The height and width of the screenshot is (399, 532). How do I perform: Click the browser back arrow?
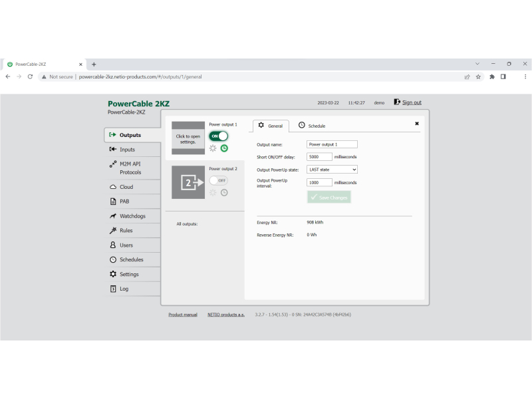pyautogui.click(x=8, y=76)
